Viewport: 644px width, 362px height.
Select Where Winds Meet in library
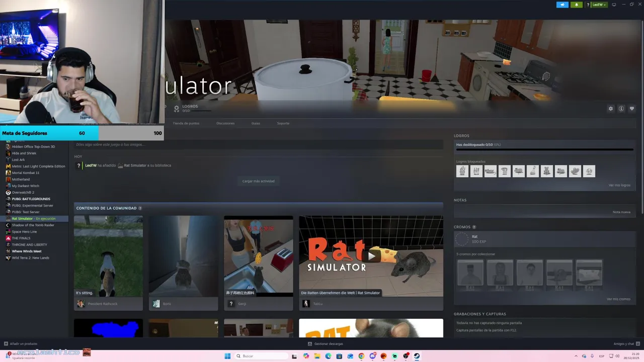click(27, 251)
